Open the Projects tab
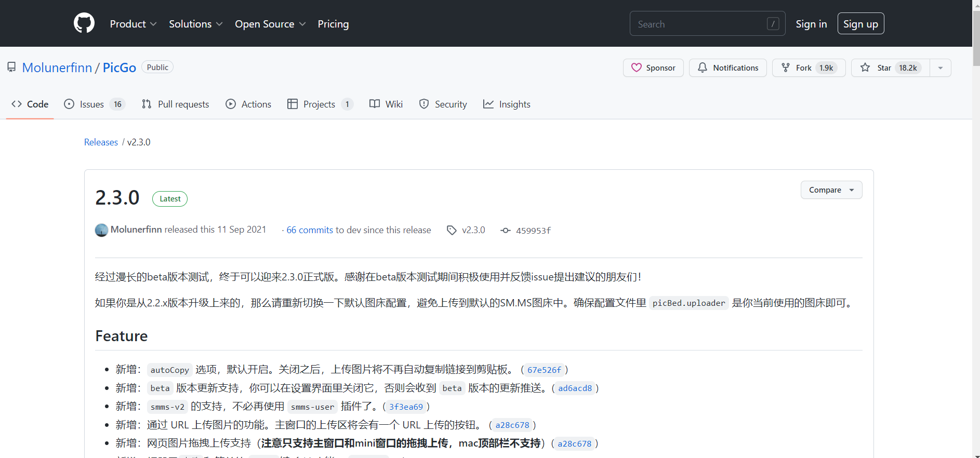980x458 pixels. click(320, 104)
